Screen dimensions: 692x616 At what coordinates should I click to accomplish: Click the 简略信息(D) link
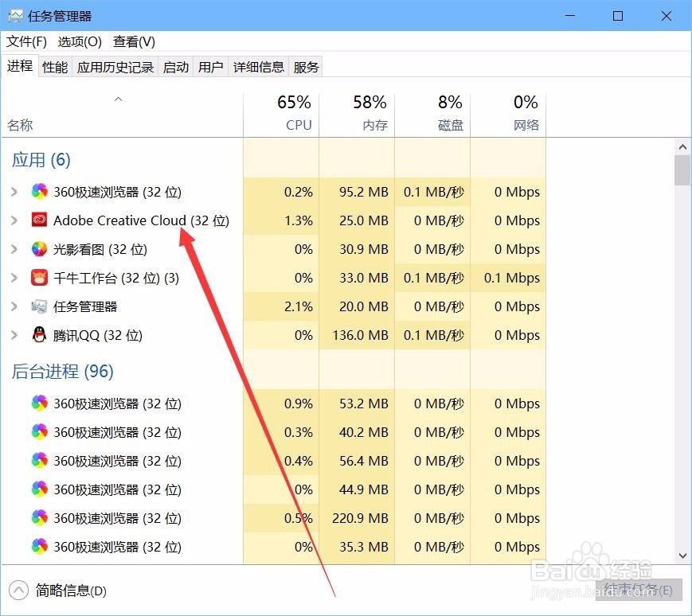pyautogui.click(x=71, y=591)
